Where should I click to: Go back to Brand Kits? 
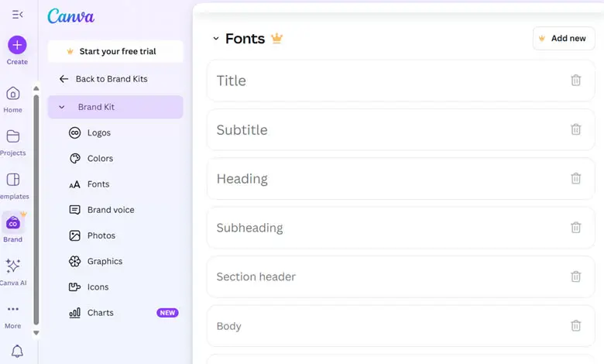coord(103,79)
